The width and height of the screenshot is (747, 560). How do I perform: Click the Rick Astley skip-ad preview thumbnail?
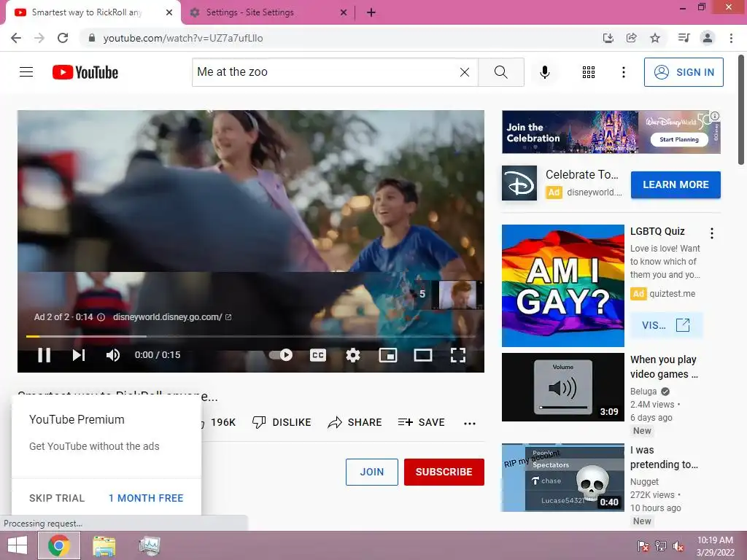click(x=457, y=295)
